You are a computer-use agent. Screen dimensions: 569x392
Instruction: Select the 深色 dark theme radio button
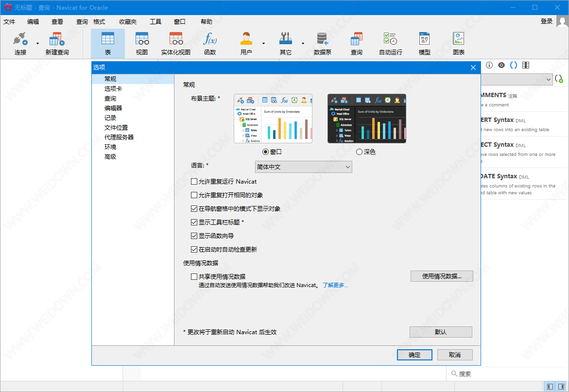[359, 152]
